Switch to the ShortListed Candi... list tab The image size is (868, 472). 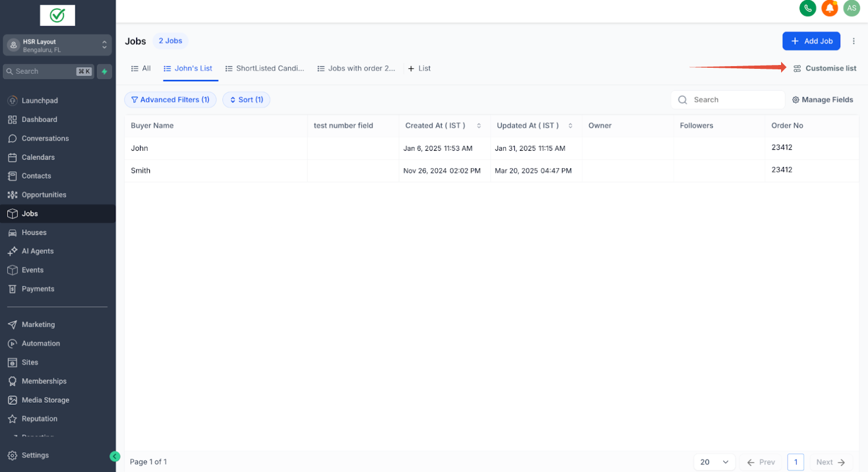point(265,69)
